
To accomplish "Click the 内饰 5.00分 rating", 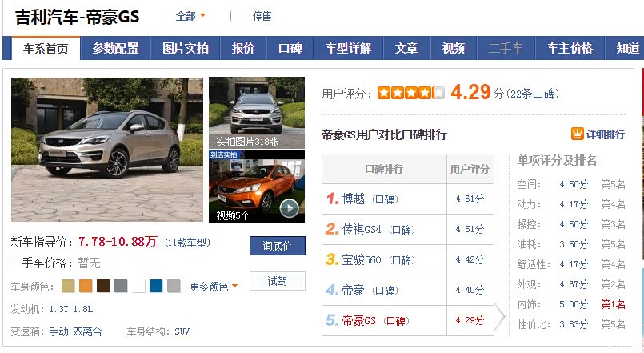I will click(x=574, y=304).
